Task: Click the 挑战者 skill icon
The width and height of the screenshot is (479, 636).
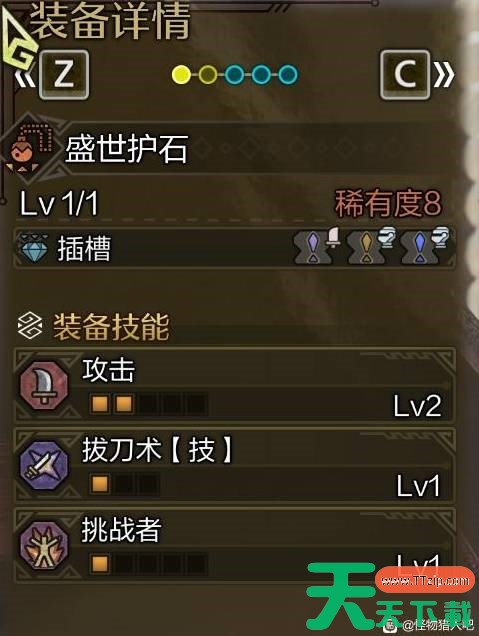Action: [44, 545]
